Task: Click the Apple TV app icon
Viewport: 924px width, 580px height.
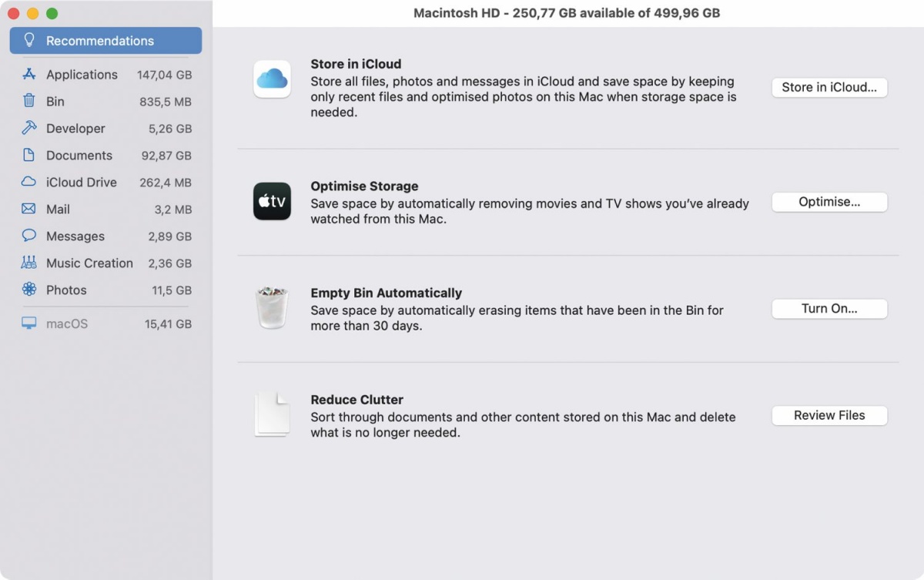Action: (x=272, y=201)
